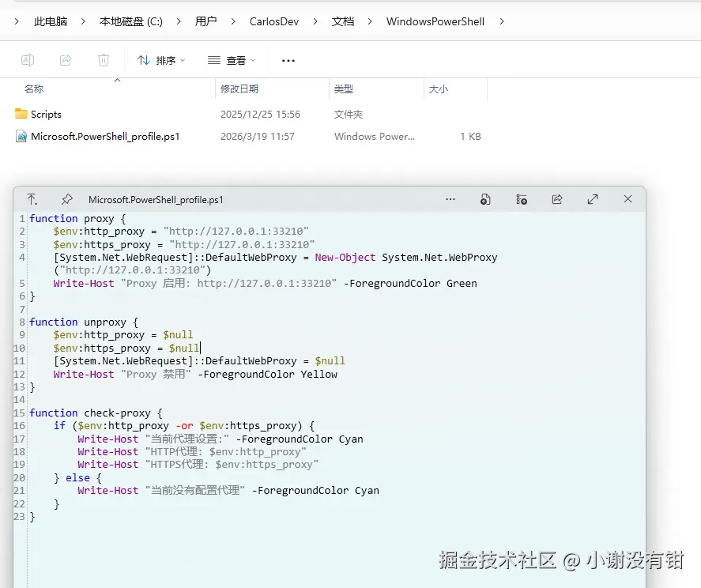
Task: Expand the chevron after CarlosDev breadcrumb
Action: tap(315, 21)
